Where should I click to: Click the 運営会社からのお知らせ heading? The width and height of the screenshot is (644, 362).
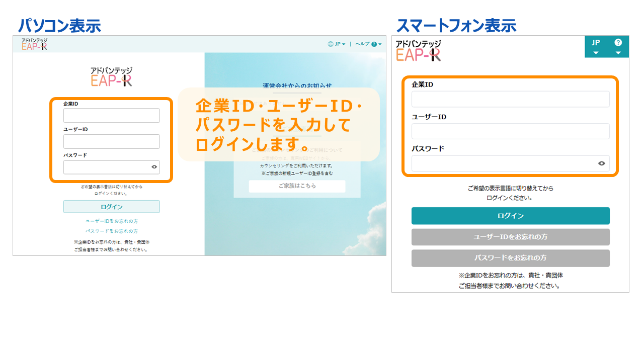tap(297, 85)
